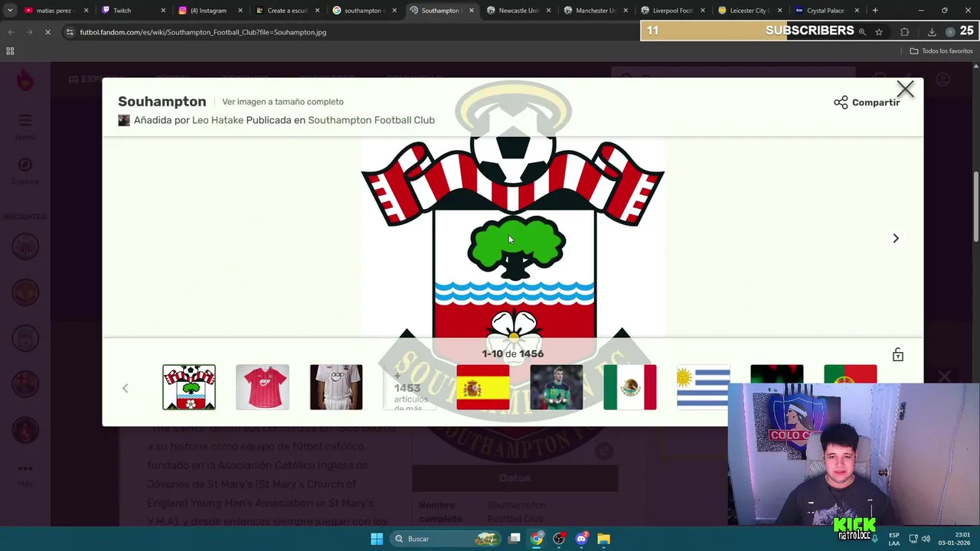Open Google Chrome from the taskbar
Image resolution: width=980 pixels, height=551 pixels.
pyautogui.click(x=537, y=539)
